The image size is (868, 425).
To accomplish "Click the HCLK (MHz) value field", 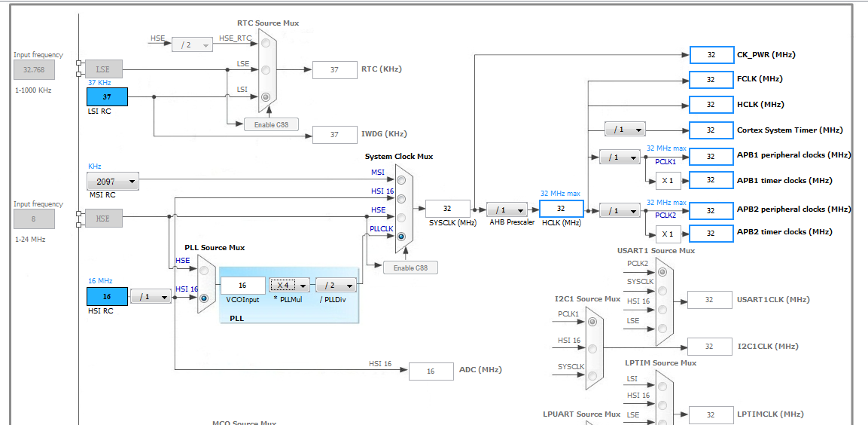I will pos(561,209).
